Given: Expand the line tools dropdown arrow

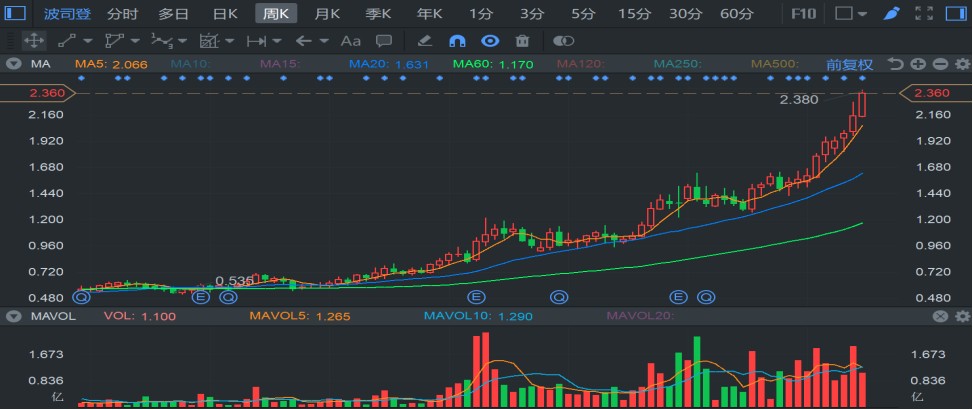Looking at the screenshot, I should tap(87, 42).
